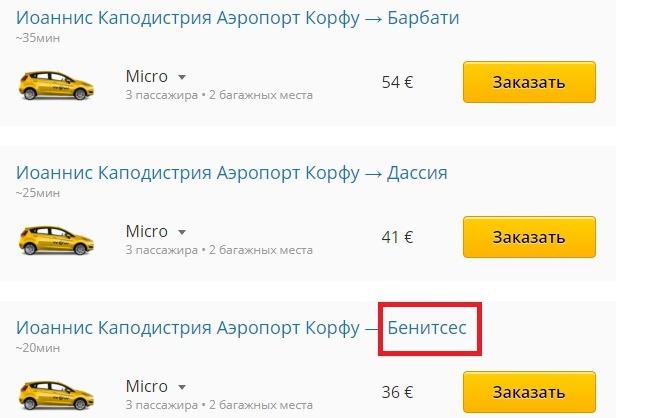Screen dimensions: 649x418
Task: Open the Аэропорт Корфу → Дассия route link
Action: tap(232, 173)
